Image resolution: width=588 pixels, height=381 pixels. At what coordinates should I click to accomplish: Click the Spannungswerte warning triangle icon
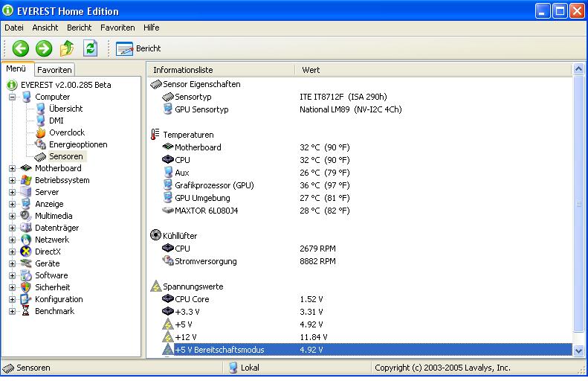pos(155,286)
